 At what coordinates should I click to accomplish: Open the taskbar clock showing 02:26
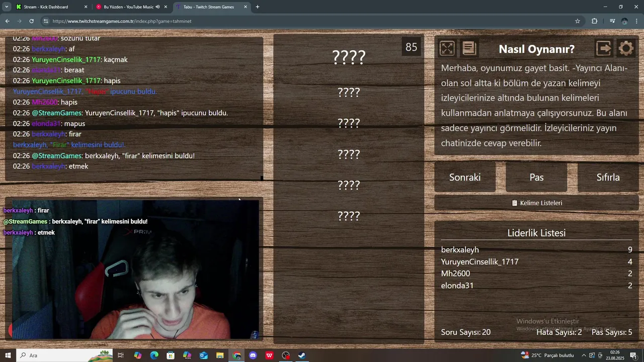[x=615, y=355]
